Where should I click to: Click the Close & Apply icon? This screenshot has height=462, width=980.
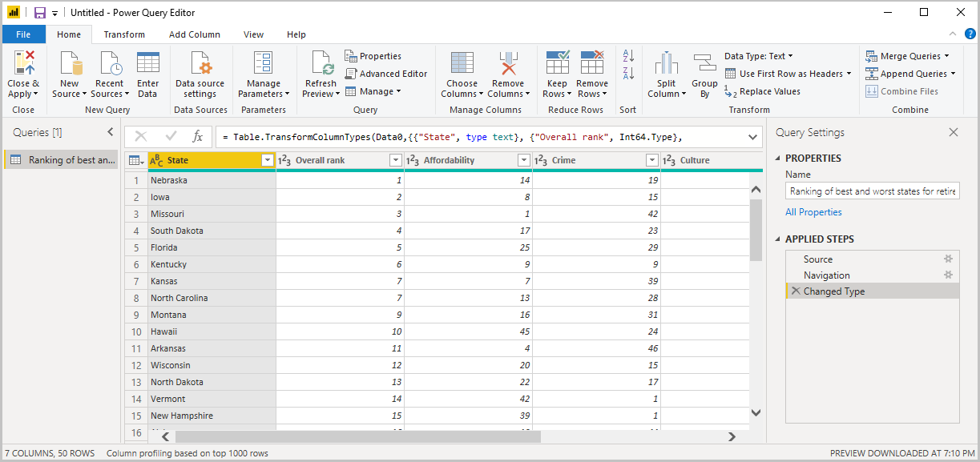pyautogui.click(x=23, y=63)
